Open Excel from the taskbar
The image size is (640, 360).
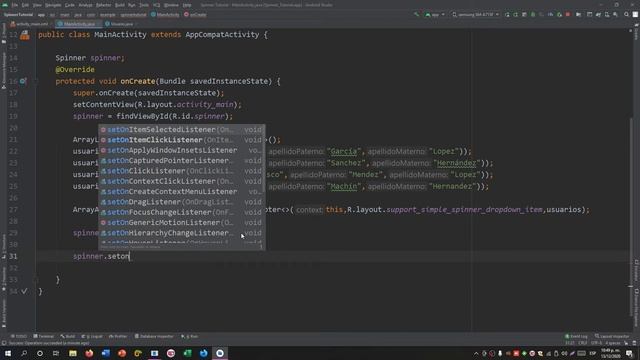coord(187,353)
